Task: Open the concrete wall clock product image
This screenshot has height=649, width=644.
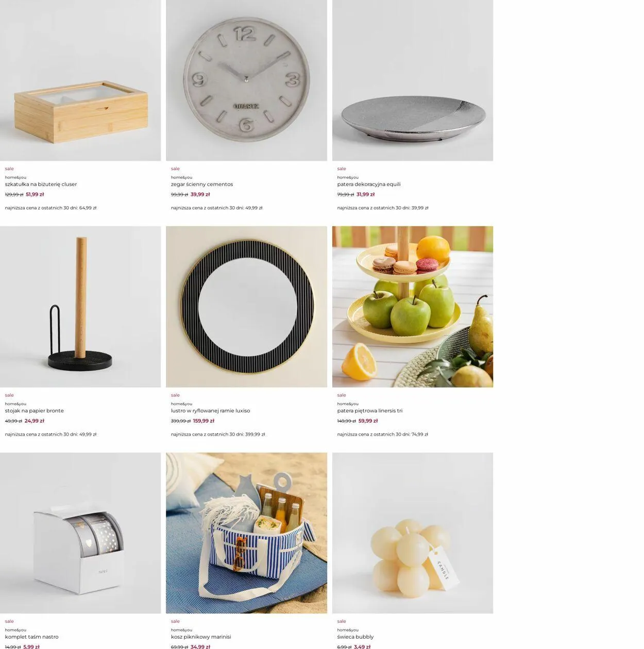Action: click(x=246, y=80)
